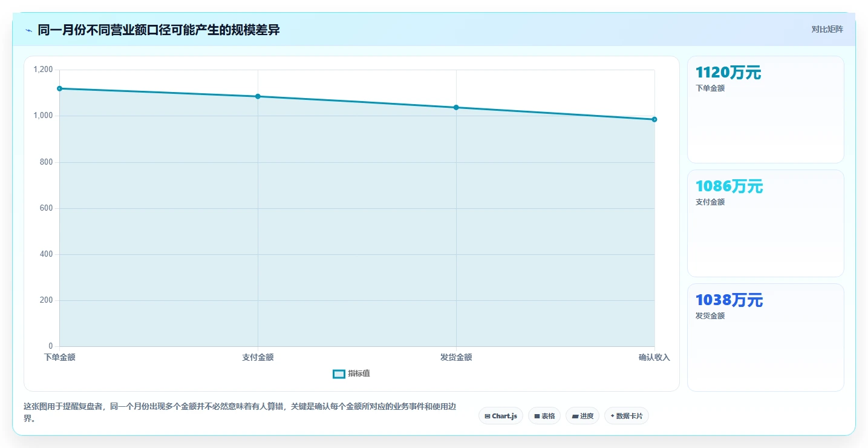The width and height of the screenshot is (868, 448).
Task: Click the 1120万元 card value
Action: pyautogui.click(x=728, y=73)
